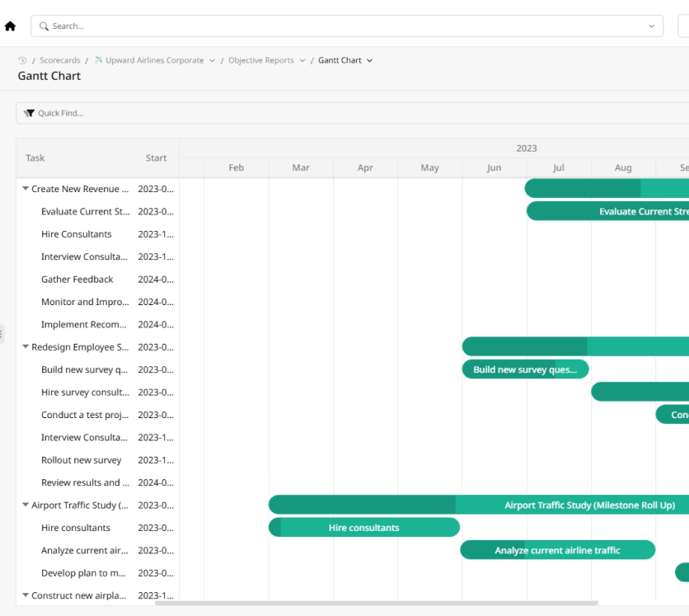Open Upward Airlines Corporate breadcrumb link
The image size is (689, 616).
tap(155, 60)
